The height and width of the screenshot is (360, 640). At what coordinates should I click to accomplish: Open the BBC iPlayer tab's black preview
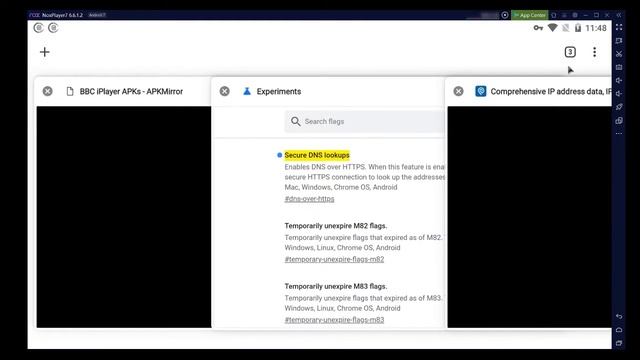[124, 217]
